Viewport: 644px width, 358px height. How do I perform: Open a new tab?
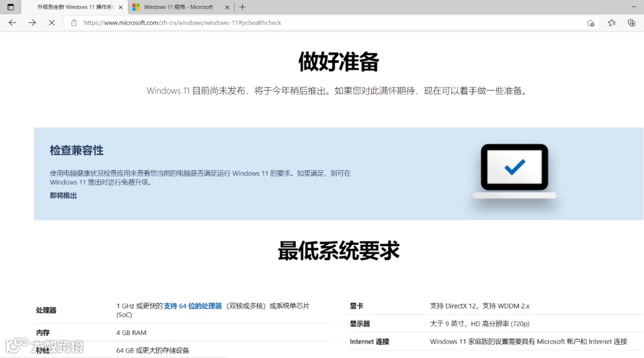tap(242, 7)
